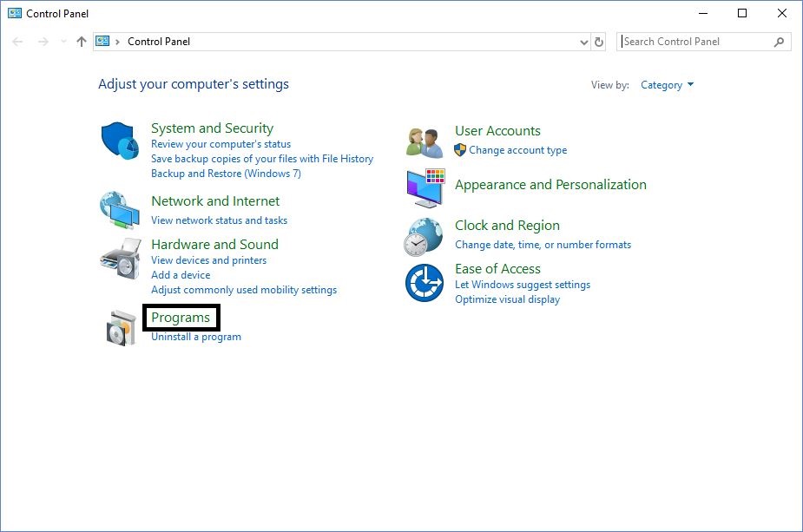Click the Clock and Region globe icon

coord(424,234)
